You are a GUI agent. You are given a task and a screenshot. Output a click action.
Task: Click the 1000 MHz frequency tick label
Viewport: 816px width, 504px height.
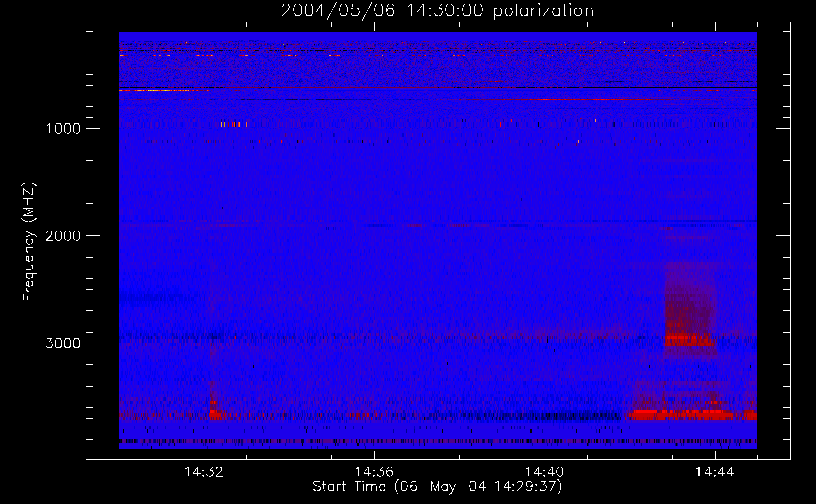[63, 129]
